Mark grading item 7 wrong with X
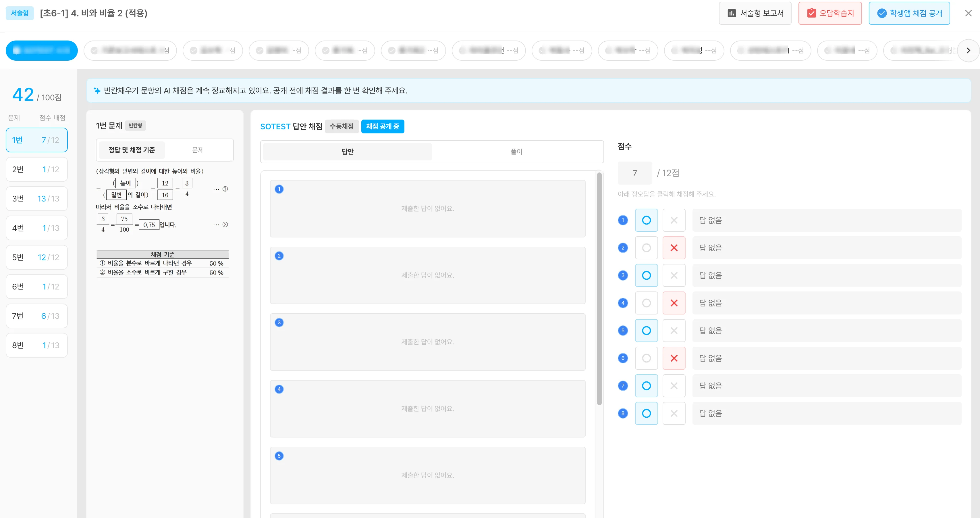This screenshot has height=518, width=980. click(x=674, y=386)
